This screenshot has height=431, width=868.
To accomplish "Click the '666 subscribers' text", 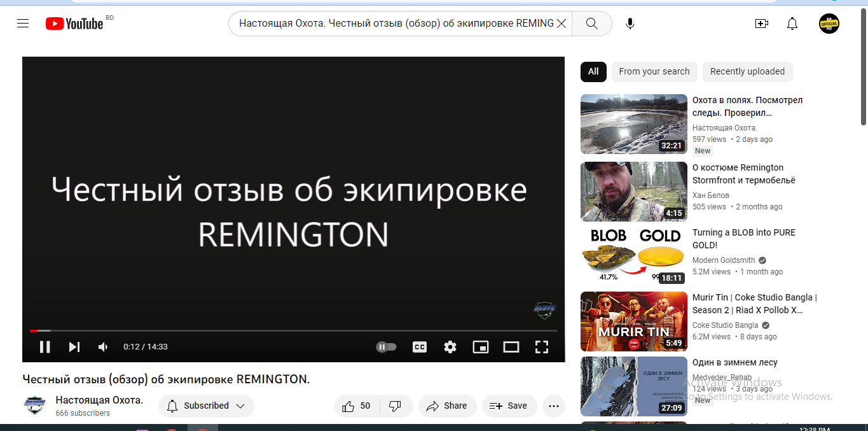I will tap(83, 413).
